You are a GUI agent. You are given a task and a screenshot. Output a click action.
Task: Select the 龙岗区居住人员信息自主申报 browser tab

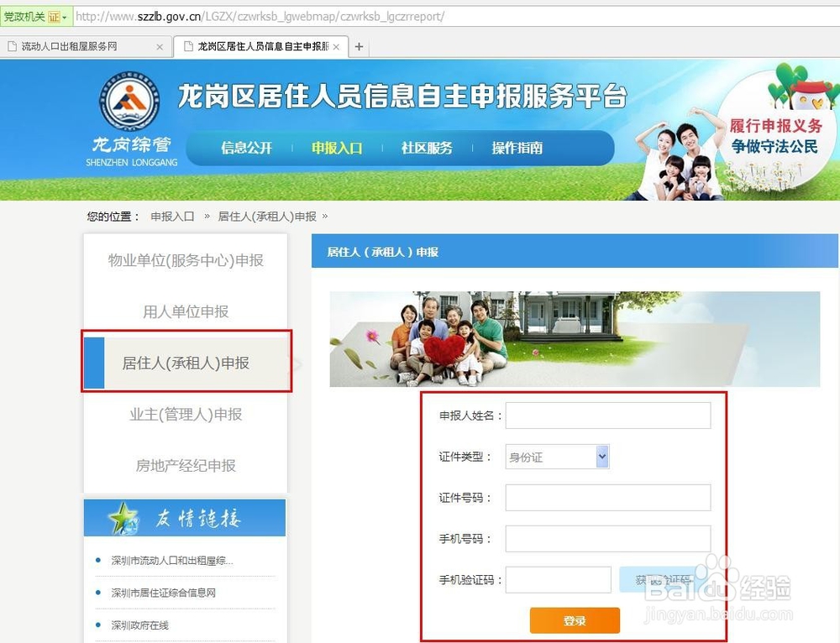point(261,46)
